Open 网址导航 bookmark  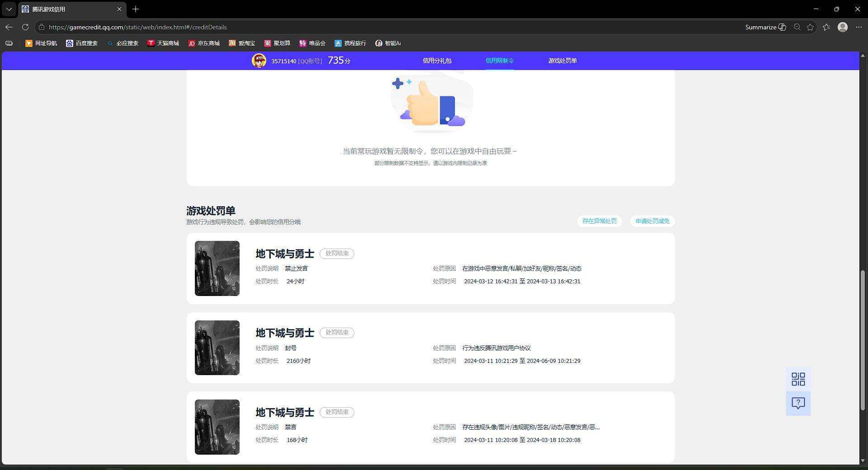pyautogui.click(x=41, y=43)
